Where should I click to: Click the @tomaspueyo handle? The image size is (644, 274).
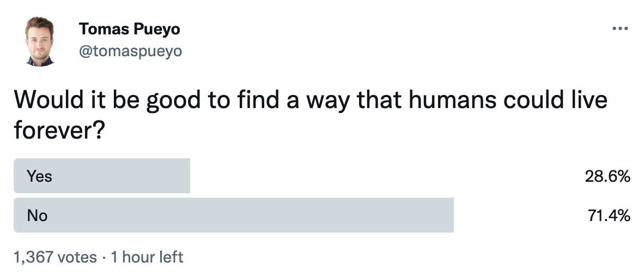pos(130,51)
